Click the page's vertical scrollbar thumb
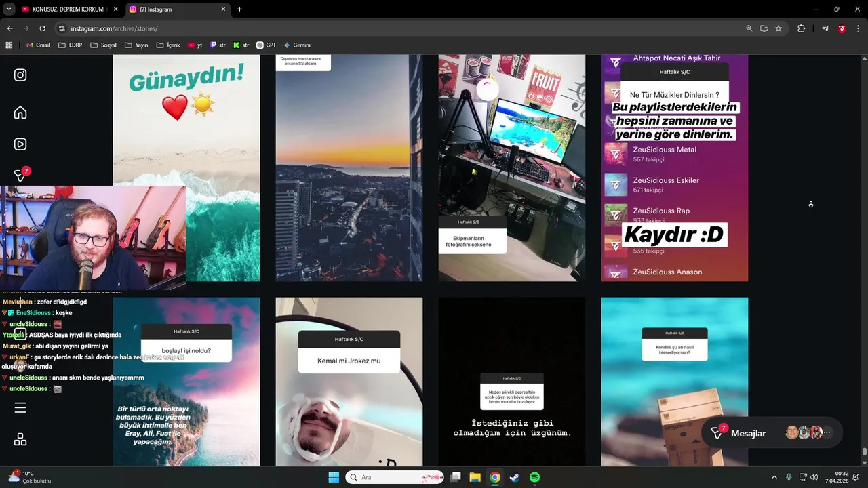This screenshot has height=488, width=868. coord(864,451)
